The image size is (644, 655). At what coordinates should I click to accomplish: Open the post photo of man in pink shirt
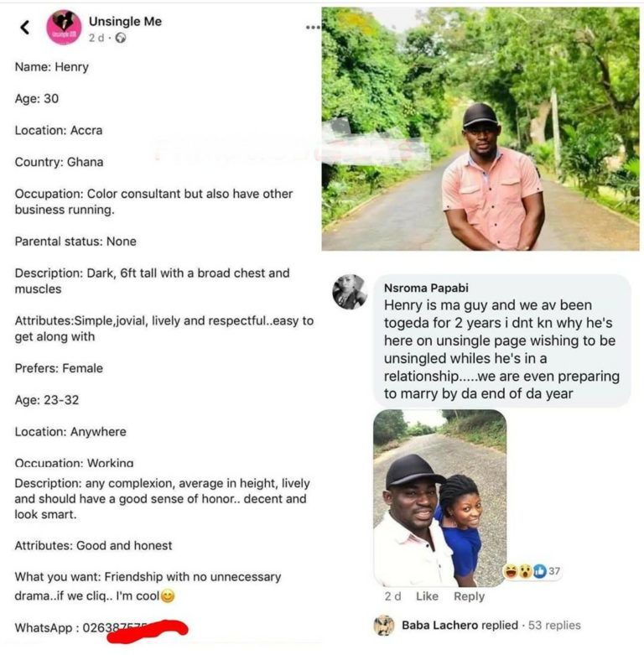[x=480, y=129]
